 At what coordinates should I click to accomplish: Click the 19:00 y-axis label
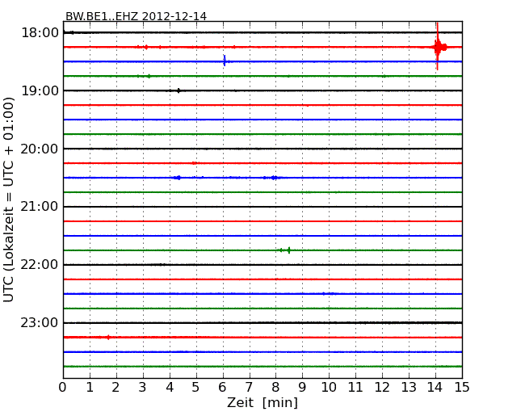click(40, 90)
